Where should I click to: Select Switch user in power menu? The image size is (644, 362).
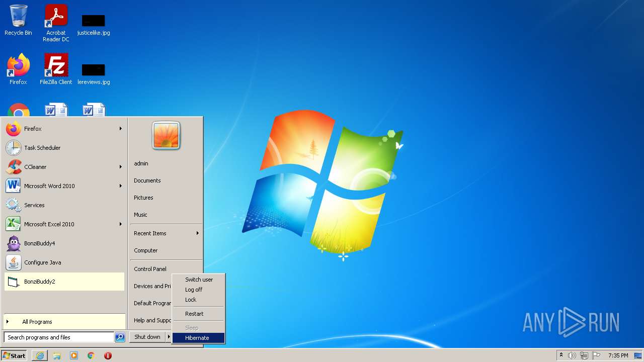(198, 280)
